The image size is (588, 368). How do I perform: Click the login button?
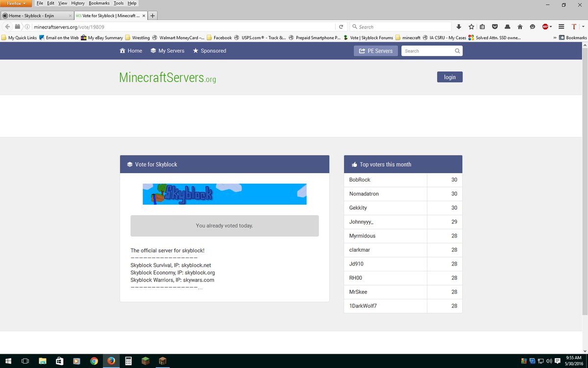click(450, 77)
